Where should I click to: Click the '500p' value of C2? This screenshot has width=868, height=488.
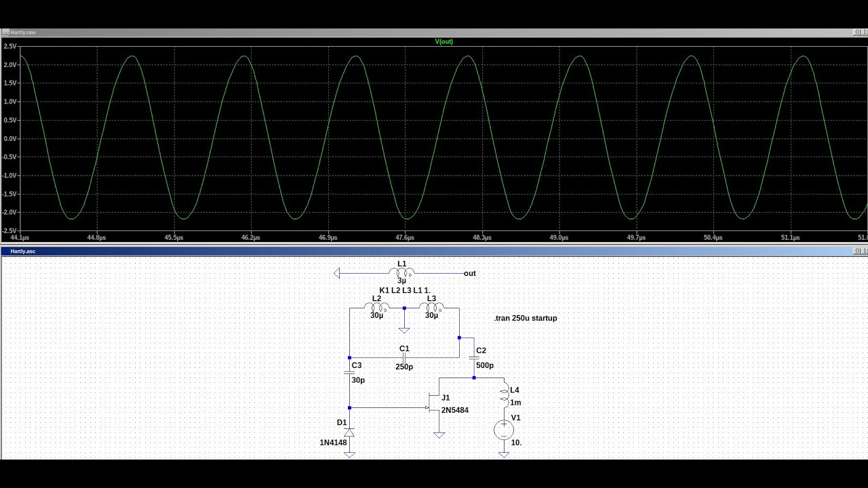pos(485,365)
